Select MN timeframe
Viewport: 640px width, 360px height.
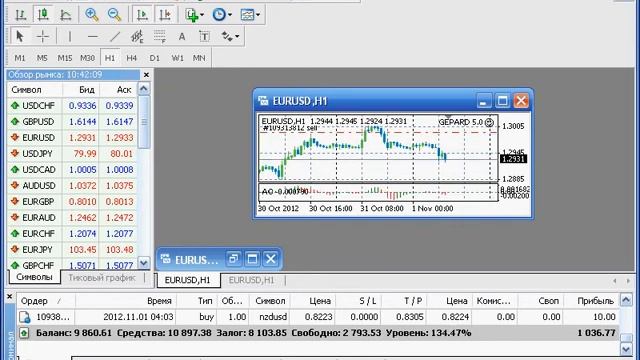click(x=199, y=58)
